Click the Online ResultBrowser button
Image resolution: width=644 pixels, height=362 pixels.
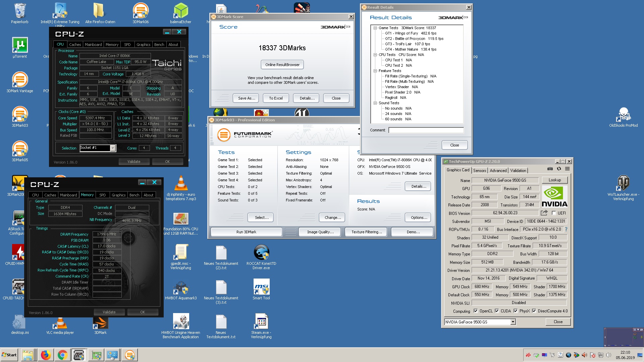pyautogui.click(x=282, y=65)
